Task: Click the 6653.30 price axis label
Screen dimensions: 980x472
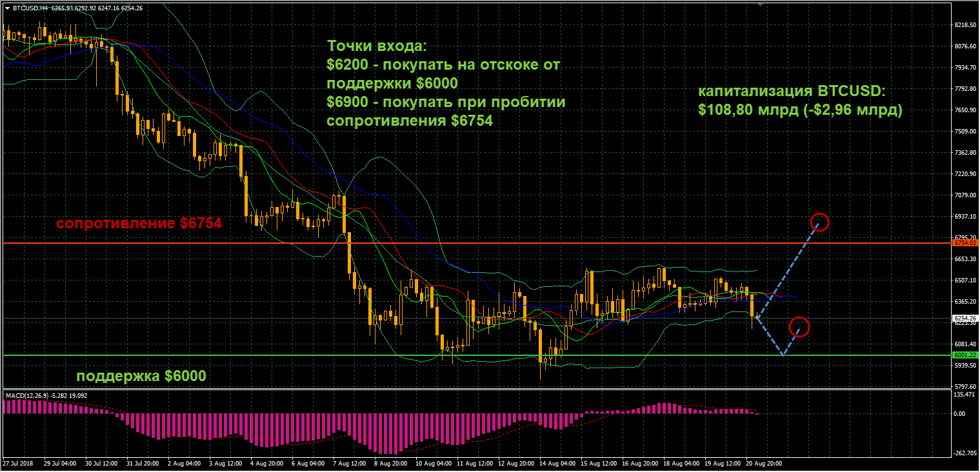Action: (x=964, y=259)
